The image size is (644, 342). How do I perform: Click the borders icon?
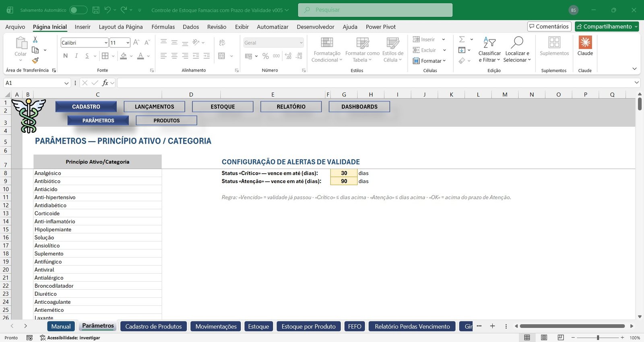[105, 56]
